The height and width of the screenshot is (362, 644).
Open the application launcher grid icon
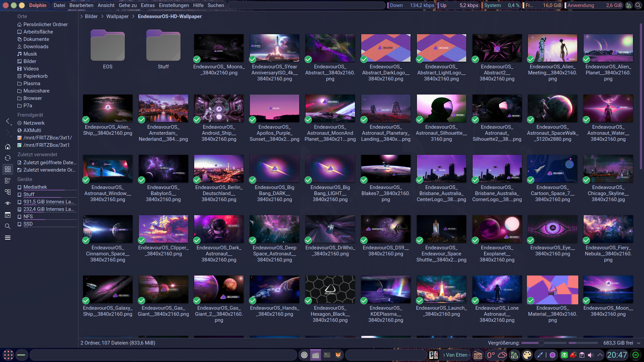8,355
